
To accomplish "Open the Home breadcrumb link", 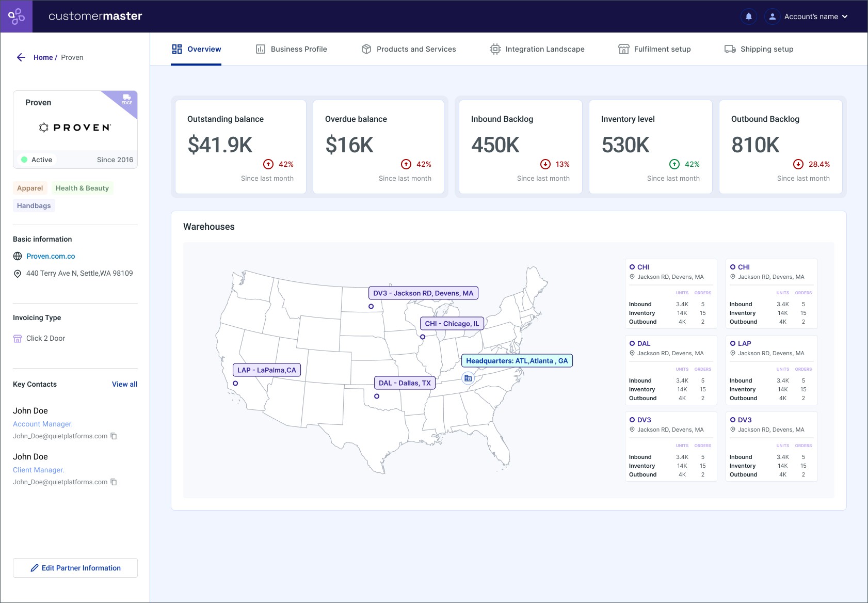I will [x=43, y=57].
